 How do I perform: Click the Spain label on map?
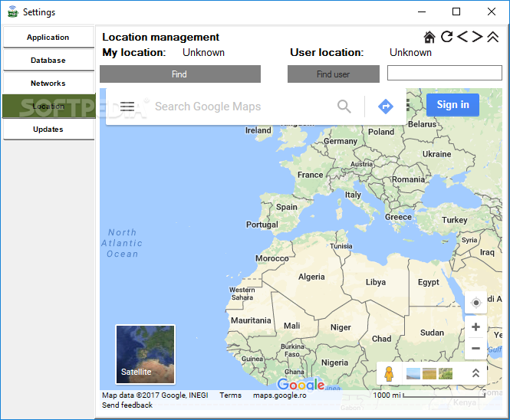[x=287, y=207]
